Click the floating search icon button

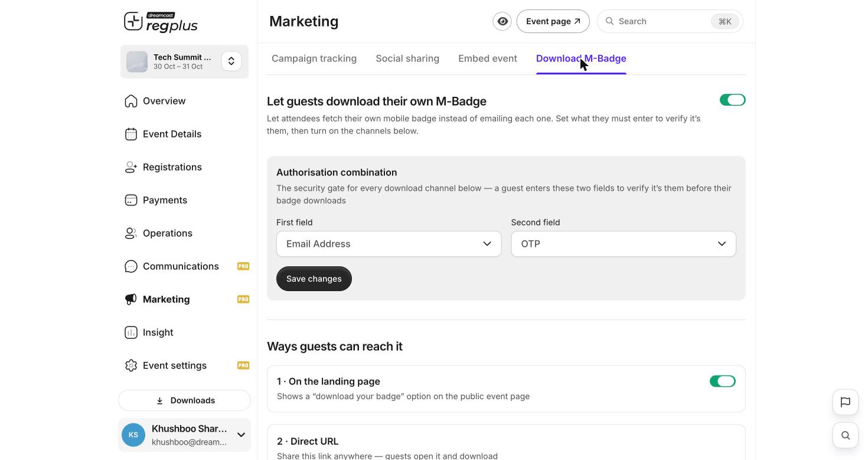[x=846, y=435]
